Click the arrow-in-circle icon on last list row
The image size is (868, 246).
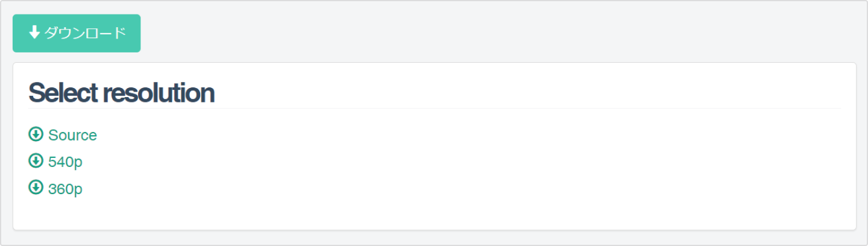pos(36,188)
